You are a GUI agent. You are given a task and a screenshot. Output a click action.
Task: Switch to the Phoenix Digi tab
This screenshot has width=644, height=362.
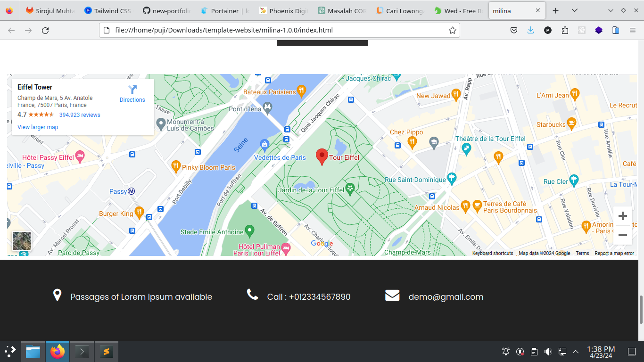pos(283,10)
